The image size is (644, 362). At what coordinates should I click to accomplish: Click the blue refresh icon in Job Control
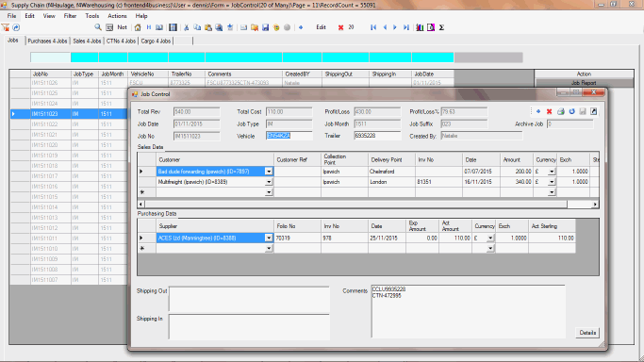[x=571, y=111]
